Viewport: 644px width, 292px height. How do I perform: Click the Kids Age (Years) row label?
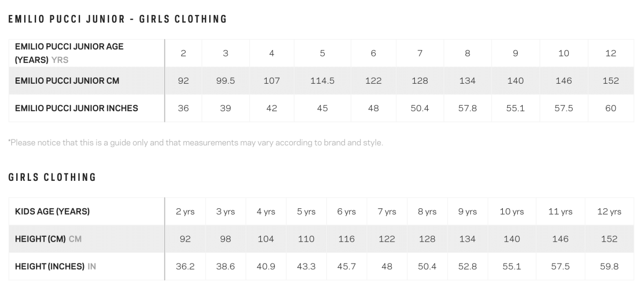tap(53, 211)
